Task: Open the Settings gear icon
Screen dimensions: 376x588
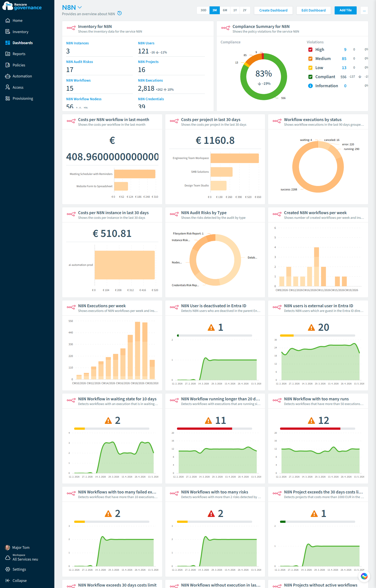Action: [x=8, y=569]
